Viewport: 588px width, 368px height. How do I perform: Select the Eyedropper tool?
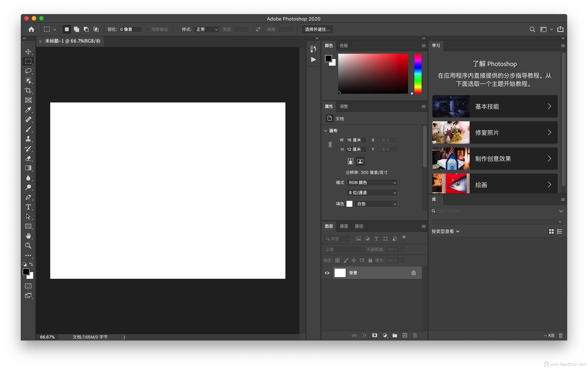click(x=28, y=109)
